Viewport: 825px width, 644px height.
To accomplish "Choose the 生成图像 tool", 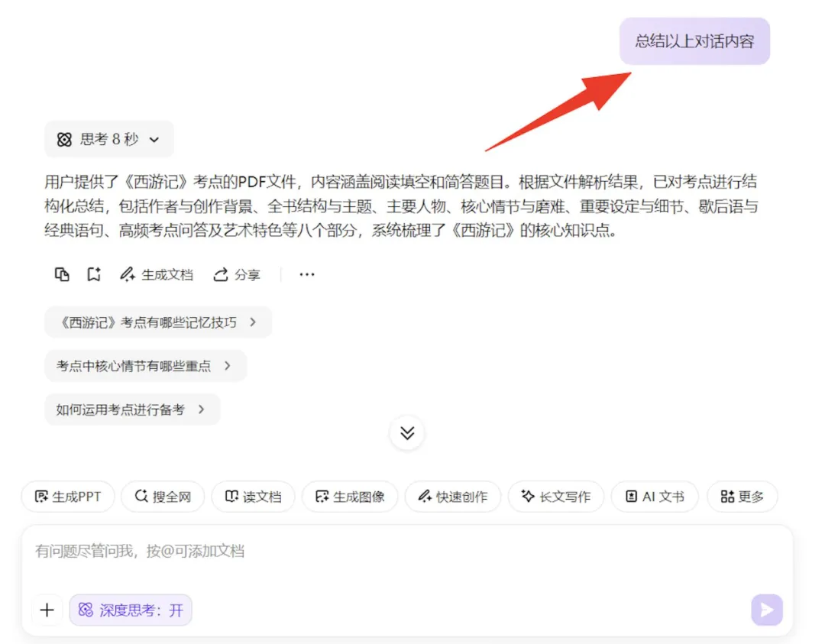I will (x=350, y=496).
